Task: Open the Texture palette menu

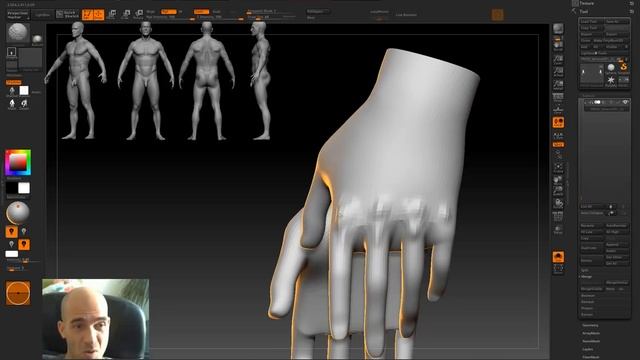Action: pos(587,3)
